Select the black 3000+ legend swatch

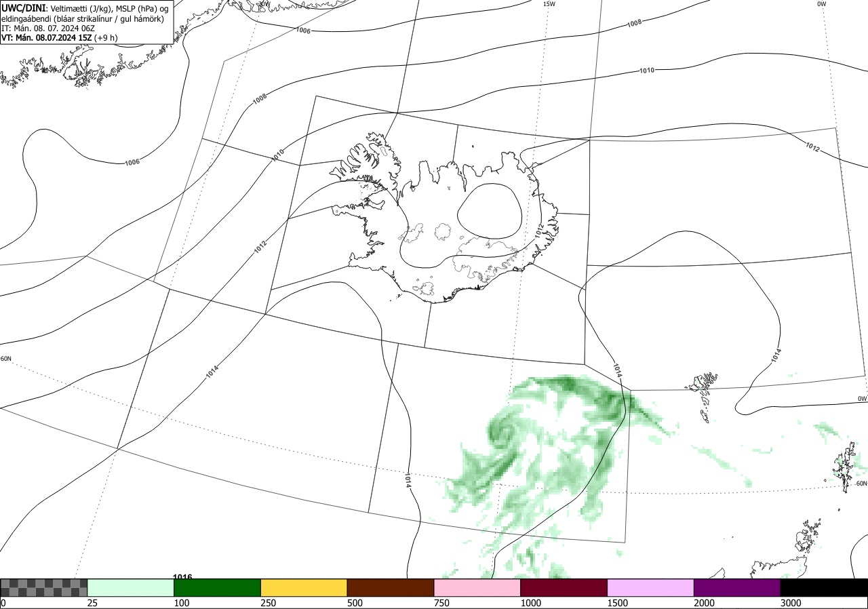click(824, 587)
